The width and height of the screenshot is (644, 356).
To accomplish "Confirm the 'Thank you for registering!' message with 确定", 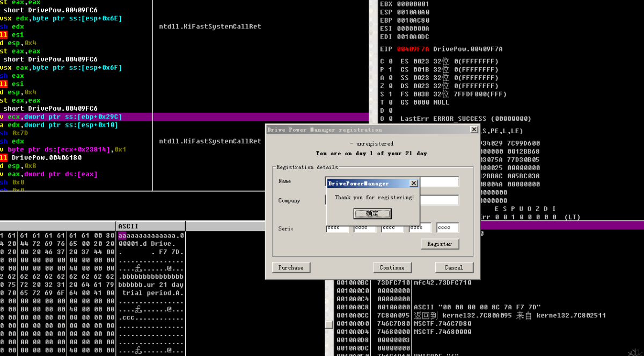I will pyautogui.click(x=372, y=214).
